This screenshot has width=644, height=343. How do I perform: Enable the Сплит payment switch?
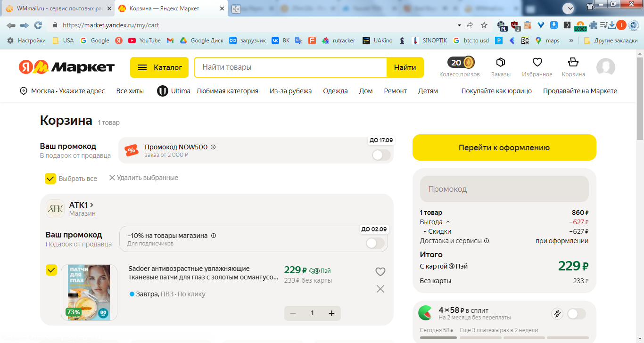pyautogui.click(x=577, y=314)
